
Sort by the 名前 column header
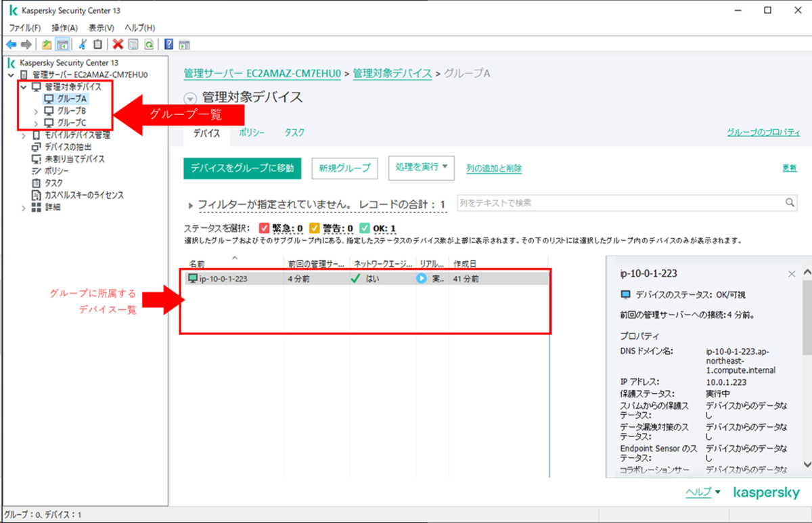(233, 263)
